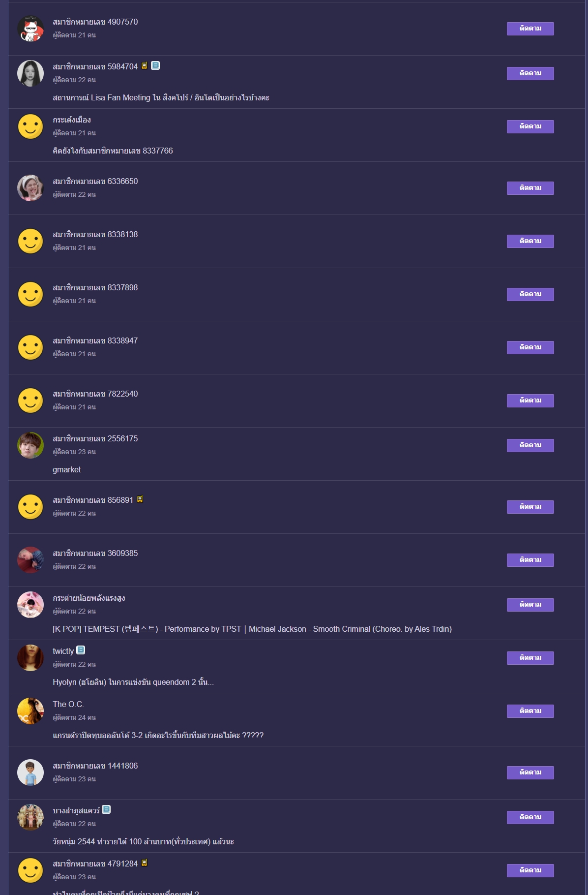Open the smiley avatar of กระเด้งเมือง
This screenshot has height=895, width=588.
click(x=30, y=126)
